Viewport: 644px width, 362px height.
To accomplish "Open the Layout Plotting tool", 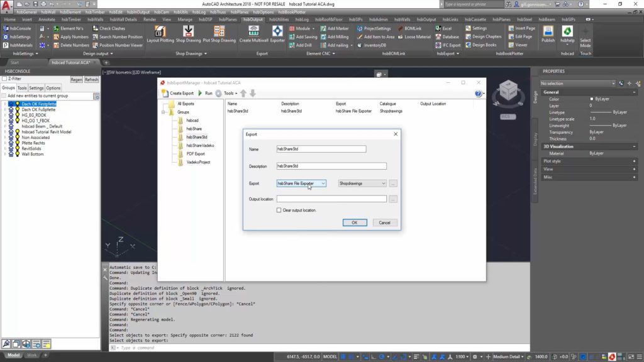I will tap(160, 34).
